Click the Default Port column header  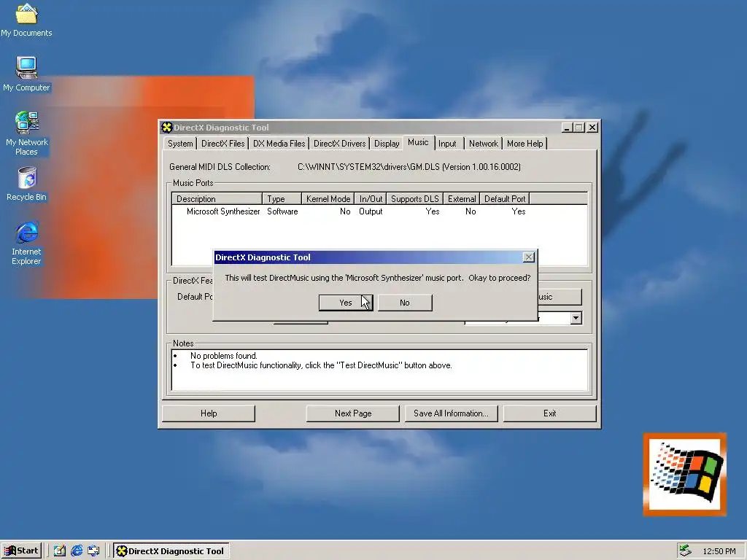[x=505, y=199]
